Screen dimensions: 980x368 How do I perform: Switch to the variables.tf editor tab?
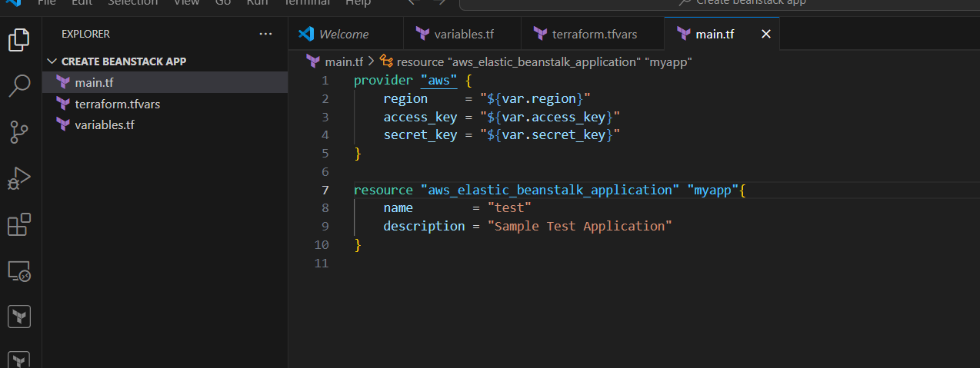pos(462,34)
